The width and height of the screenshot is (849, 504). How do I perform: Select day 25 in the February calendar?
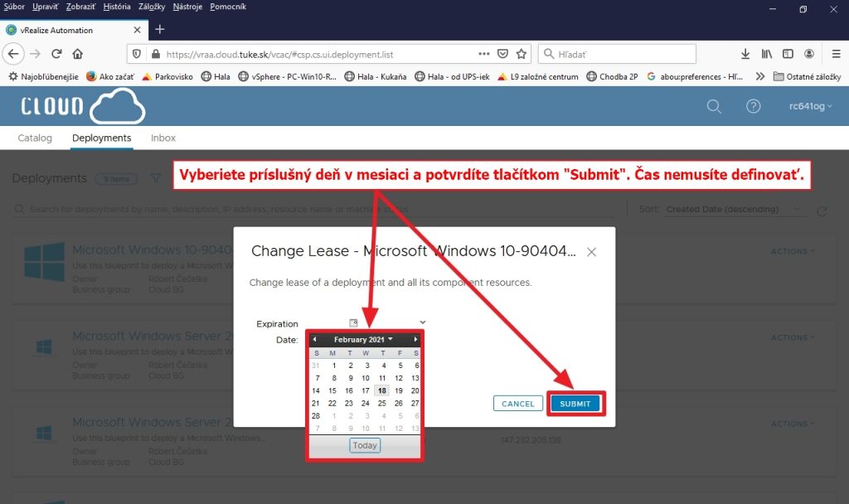(383, 403)
